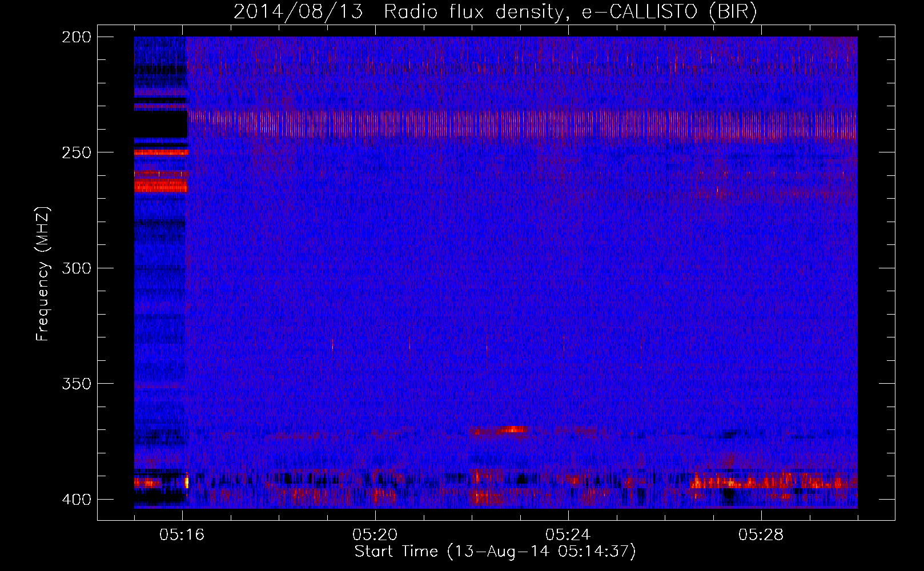Click the 05:16 time tick label
924x571 pixels.
pos(182,535)
